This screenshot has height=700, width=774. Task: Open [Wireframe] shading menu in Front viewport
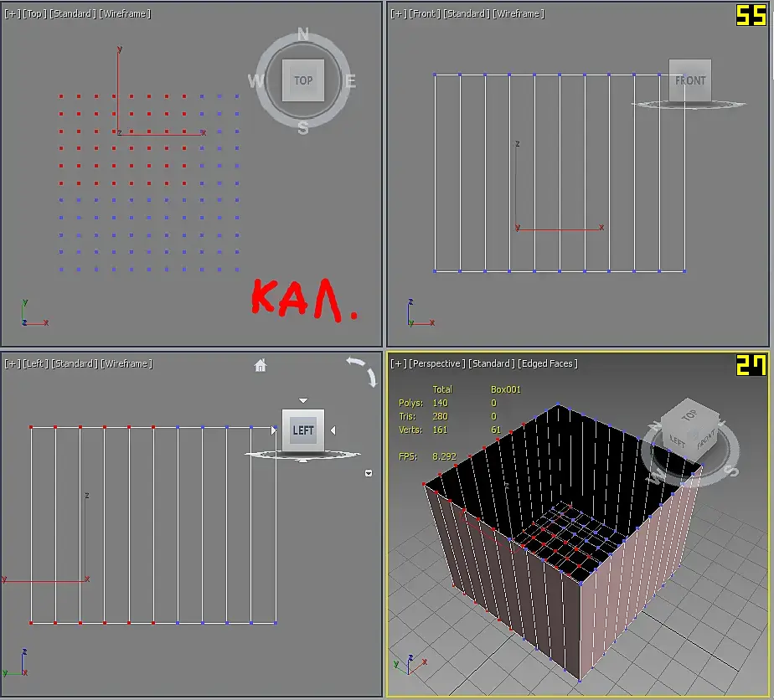point(519,13)
